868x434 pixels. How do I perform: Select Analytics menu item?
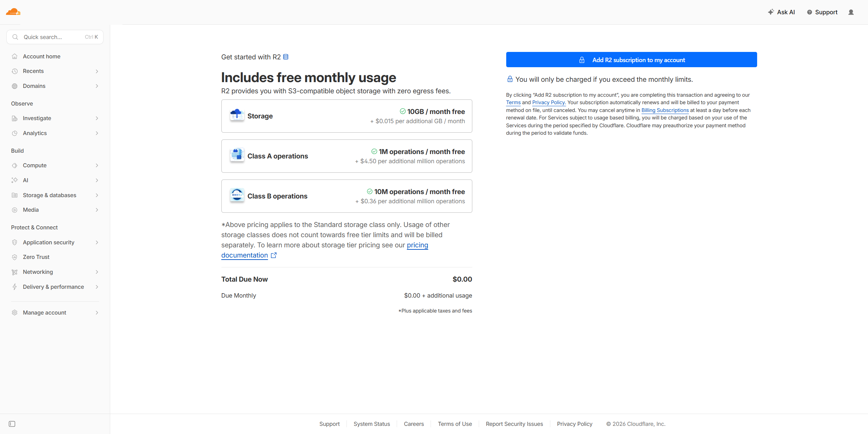click(x=55, y=133)
